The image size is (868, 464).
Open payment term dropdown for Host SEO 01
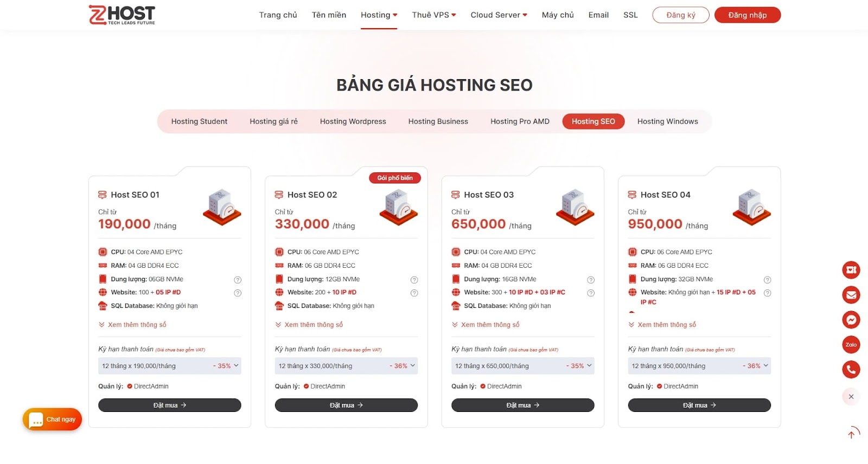pos(170,366)
